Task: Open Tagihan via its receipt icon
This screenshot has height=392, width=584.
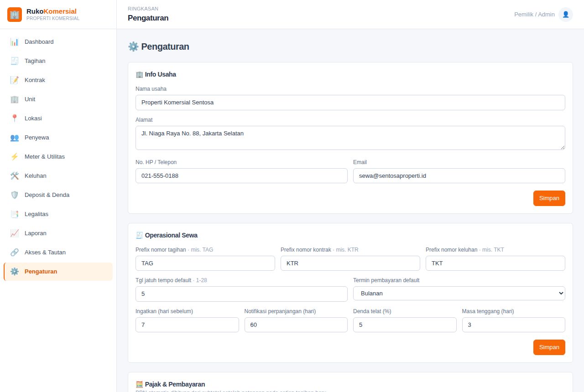Action: [15, 61]
